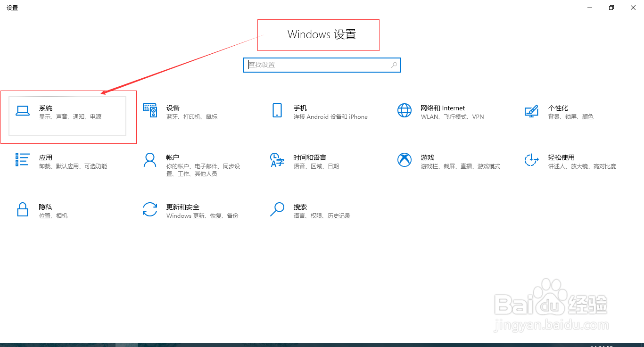This screenshot has width=644, height=347.
Task: Open the Update and Security arrows icon
Action: click(x=150, y=209)
